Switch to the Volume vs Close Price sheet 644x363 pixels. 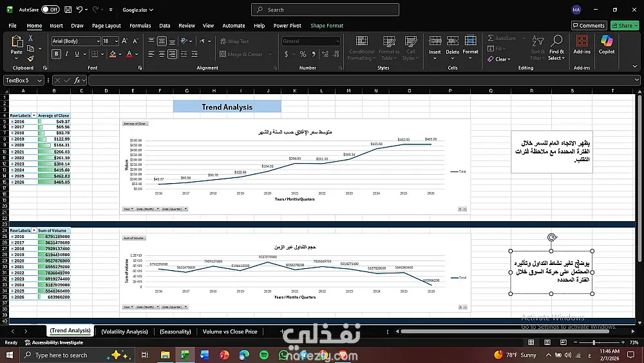[230, 331]
